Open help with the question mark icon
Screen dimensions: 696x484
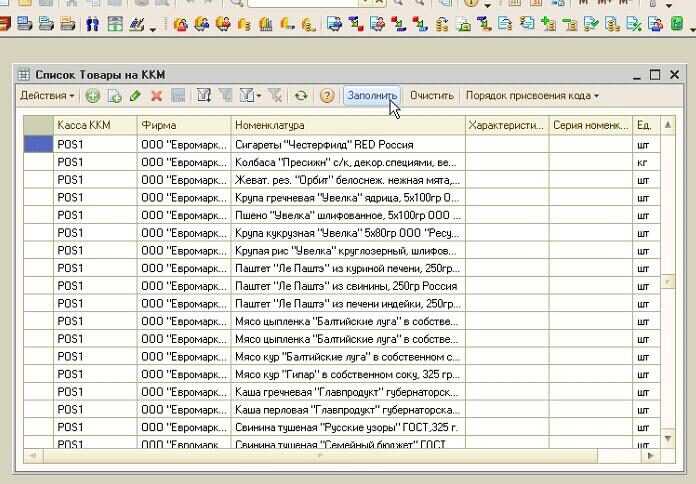[x=327, y=96]
